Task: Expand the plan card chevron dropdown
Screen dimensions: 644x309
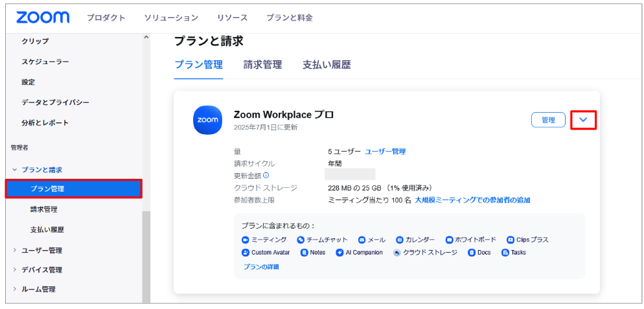Action: tap(583, 120)
